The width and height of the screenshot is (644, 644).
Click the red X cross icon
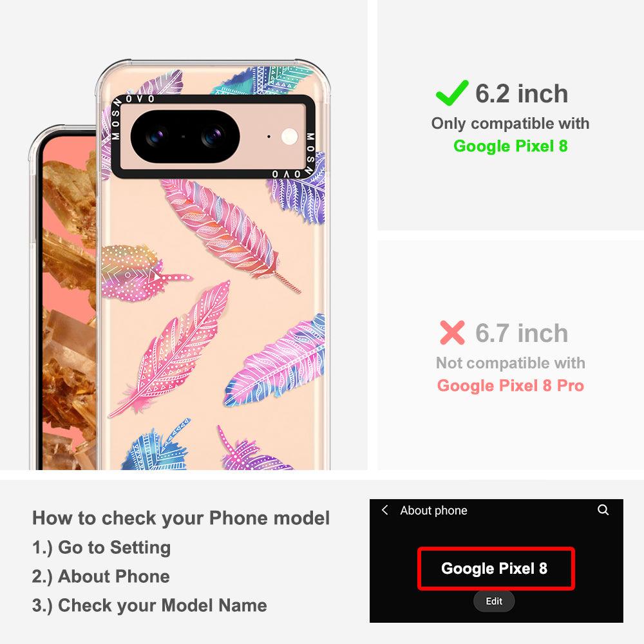(452, 332)
